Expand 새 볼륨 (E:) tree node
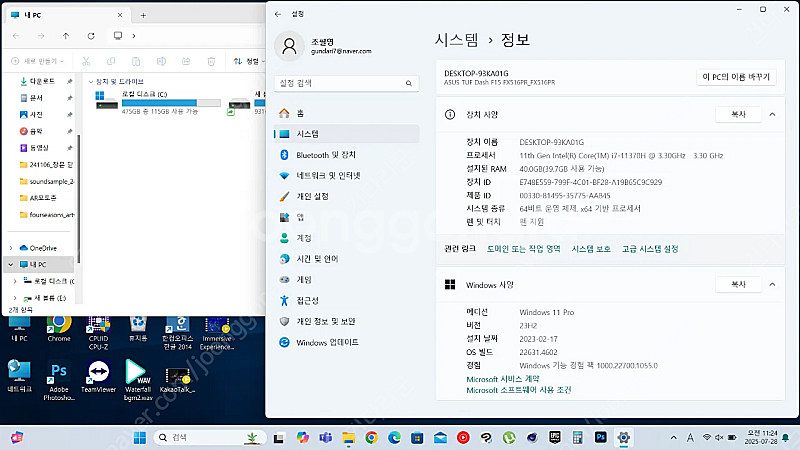Image resolution: width=800 pixels, height=450 pixels. coord(15,298)
